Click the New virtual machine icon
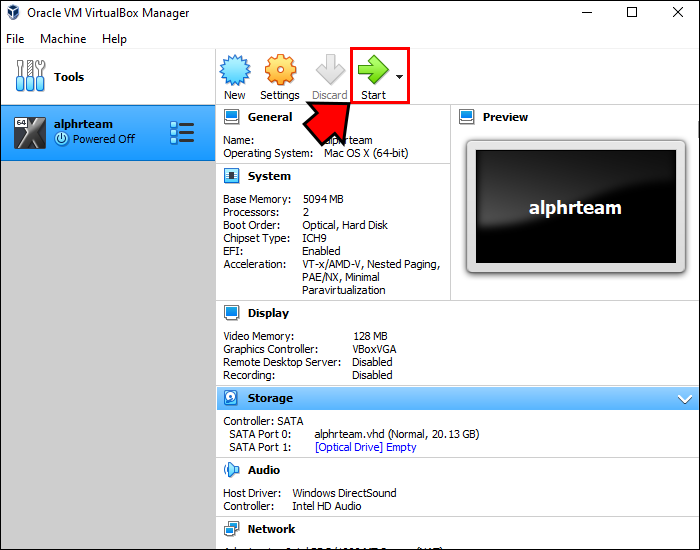 (235, 70)
